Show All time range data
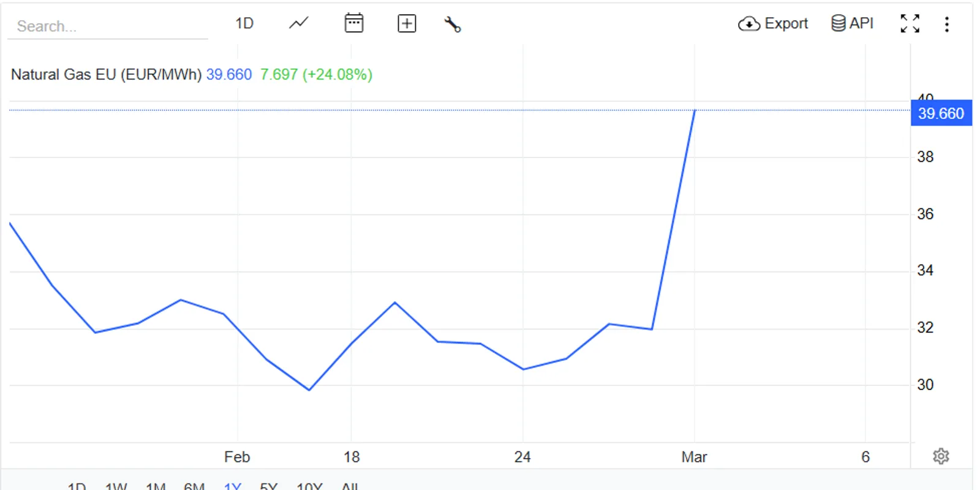980x490 pixels. point(350,486)
